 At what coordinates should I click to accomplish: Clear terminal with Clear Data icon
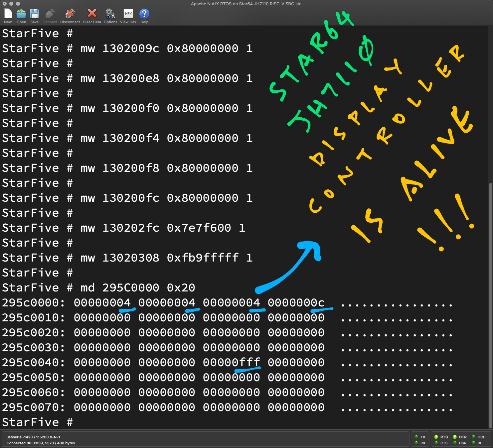[92, 14]
